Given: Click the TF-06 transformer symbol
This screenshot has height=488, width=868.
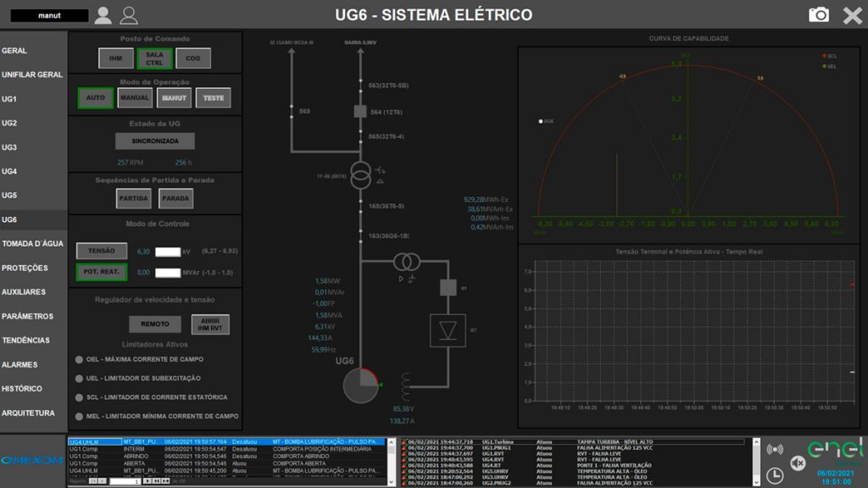Looking at the screenshot, I should pyautogui.click(x=360, y=175).
